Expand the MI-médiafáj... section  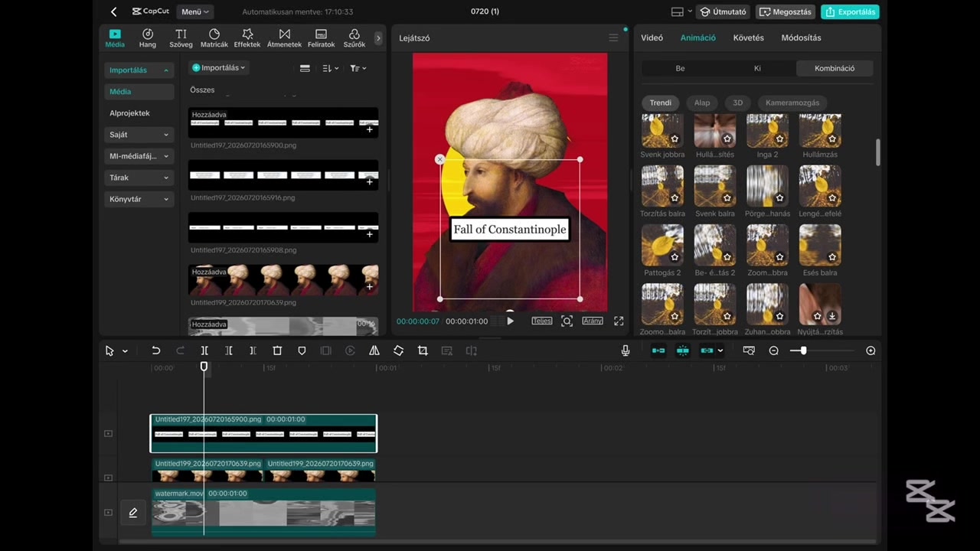[139, 156]
